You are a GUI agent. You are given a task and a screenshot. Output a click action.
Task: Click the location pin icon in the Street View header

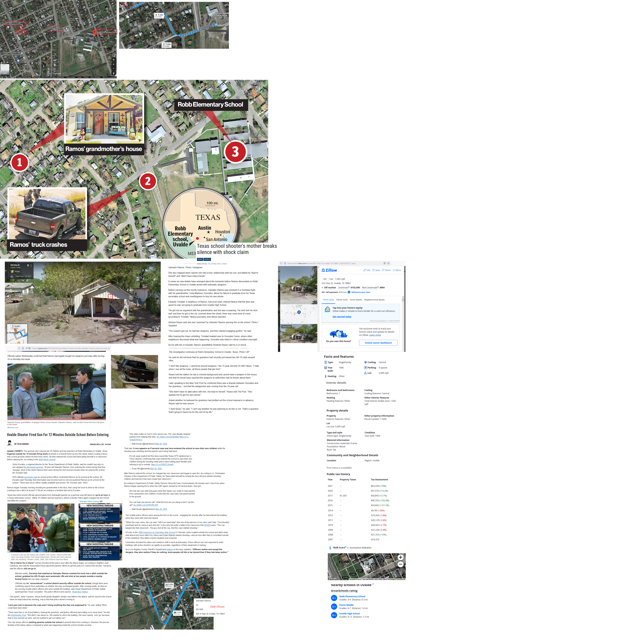pos(28,266)
